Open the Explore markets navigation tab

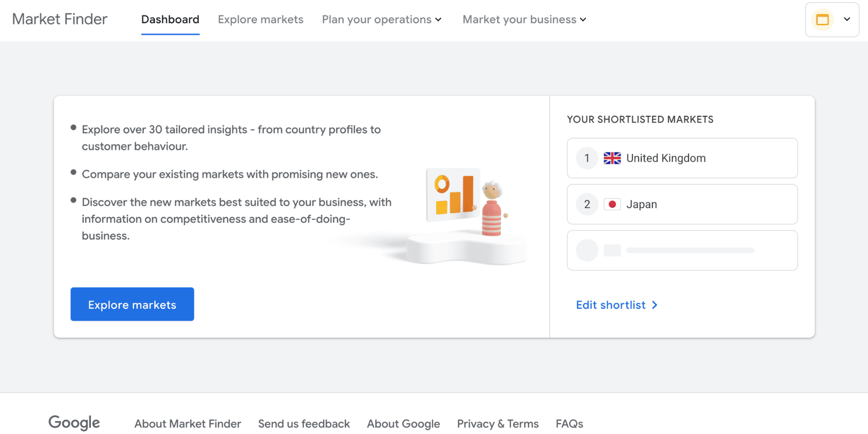point(260,19)
